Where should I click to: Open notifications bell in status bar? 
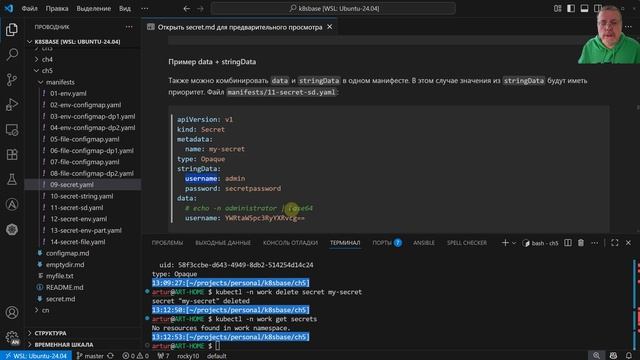click(x=629, y=356)
